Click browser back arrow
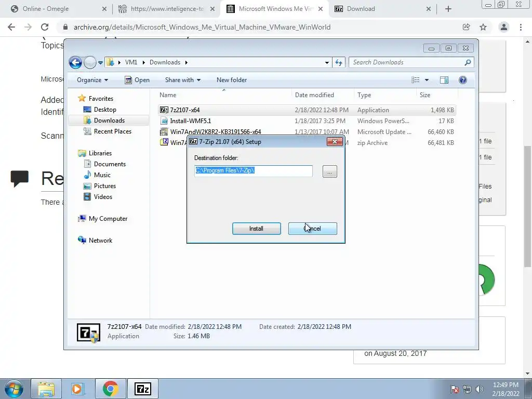The width and height of the screenshot is (532, 399). coord(11,27)
